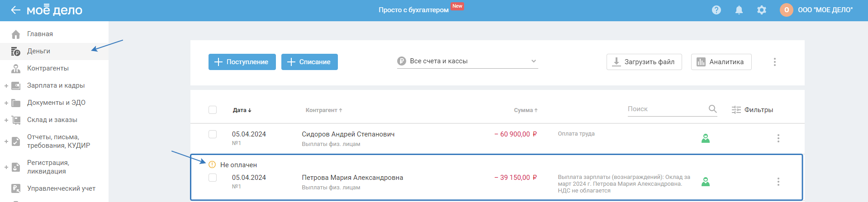Image resolution: width=868 pixels, height=202 pixels.
Task: Focus the Поиск search field
Action: tap(665, 109)
